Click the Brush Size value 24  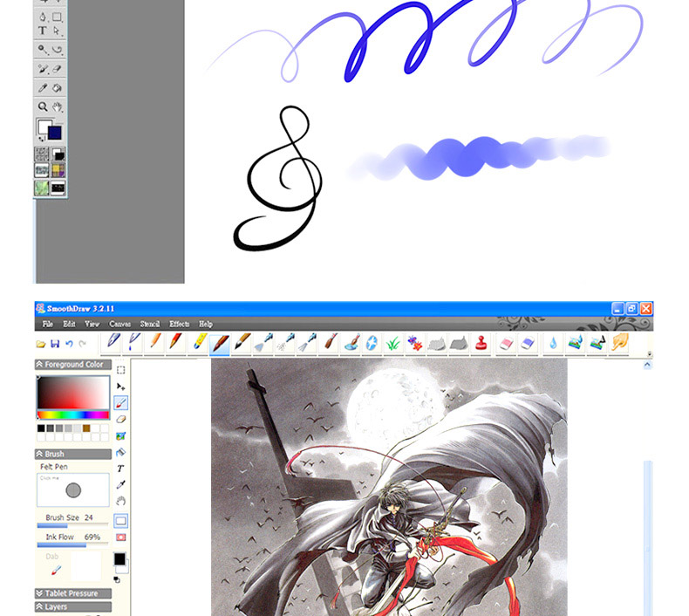[88, 517]
